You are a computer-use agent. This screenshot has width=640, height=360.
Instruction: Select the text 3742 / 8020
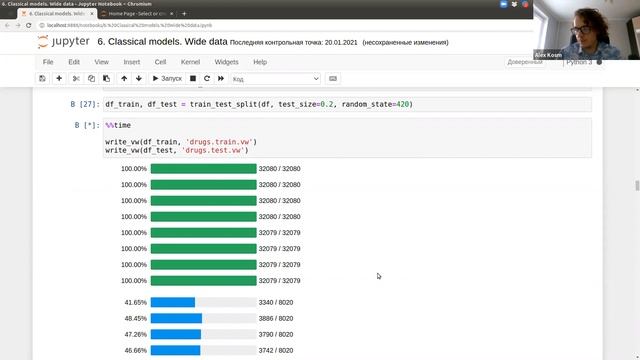tap(276, 350)
